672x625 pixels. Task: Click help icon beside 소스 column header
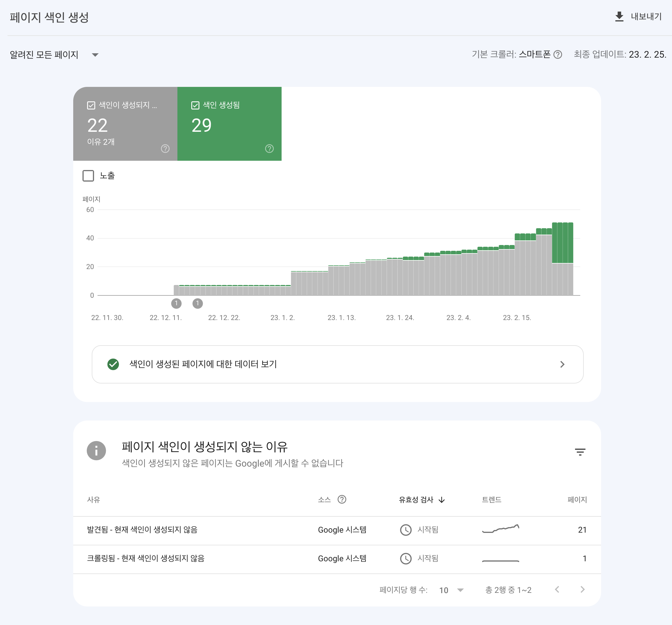(x=342, y=499)
